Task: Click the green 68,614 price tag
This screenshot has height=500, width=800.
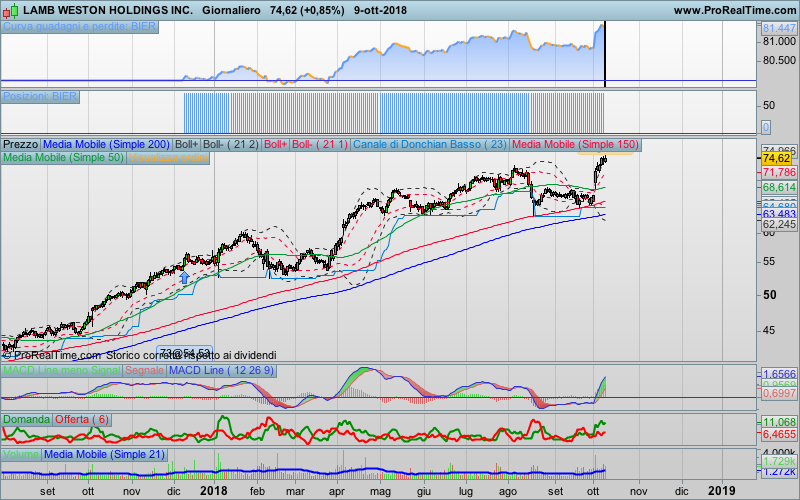Action: click(x=779, y=188)
